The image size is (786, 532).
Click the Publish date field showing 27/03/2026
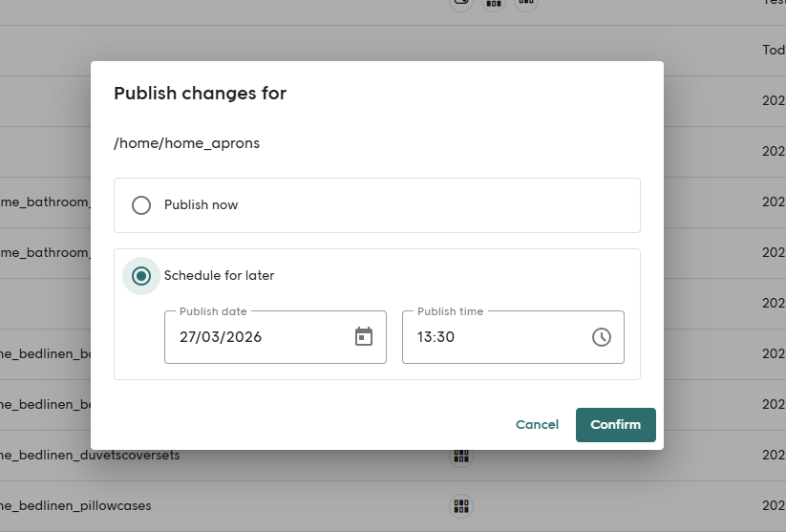pyautogui.click(x=258, y=337)
